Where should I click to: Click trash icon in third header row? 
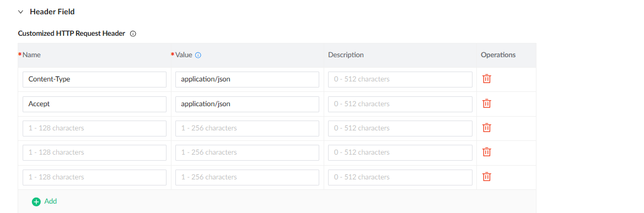[x=486, y=128]
